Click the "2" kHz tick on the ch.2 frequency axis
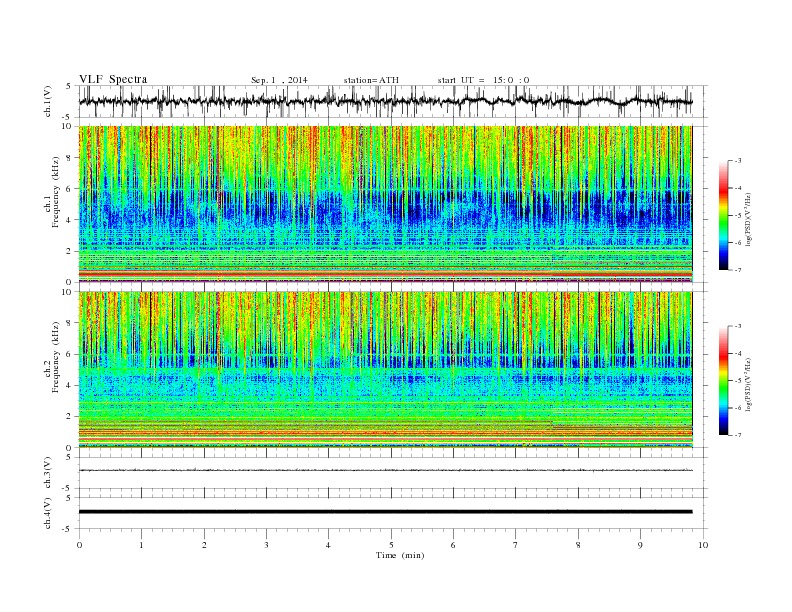 [70, 417]
